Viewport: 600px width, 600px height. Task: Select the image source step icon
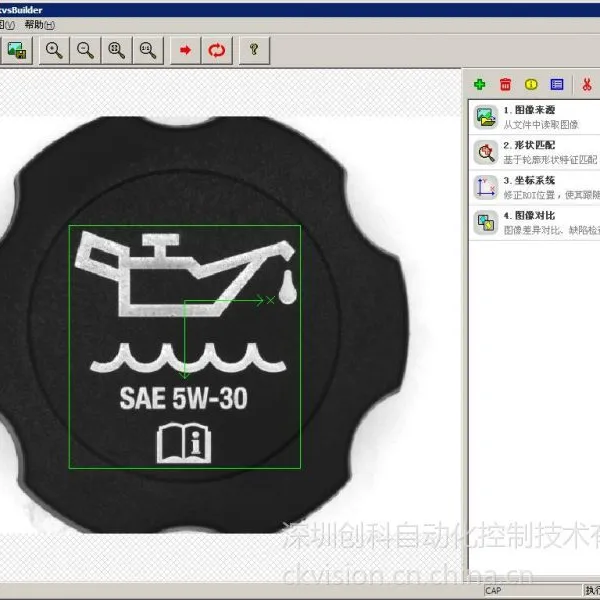486,117
